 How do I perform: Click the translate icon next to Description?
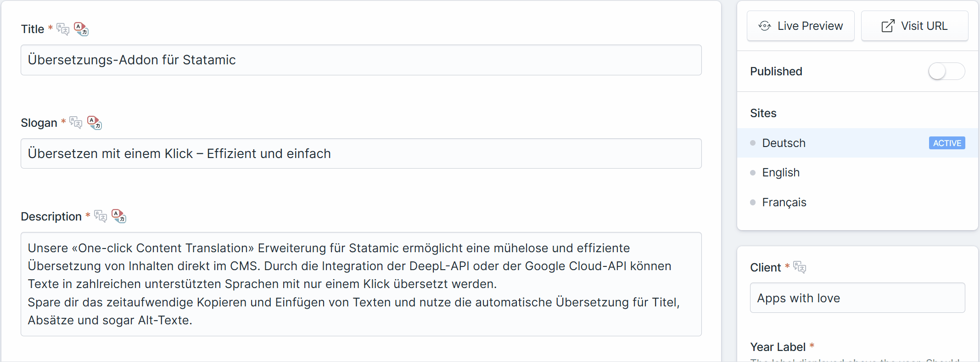pos(100,217)
